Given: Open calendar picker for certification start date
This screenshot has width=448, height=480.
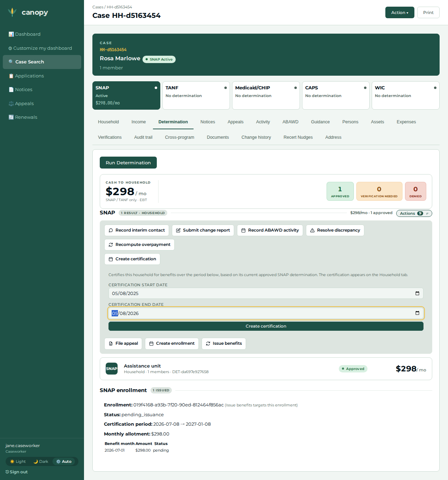Looking at the screenshot, I should point(417,293).
